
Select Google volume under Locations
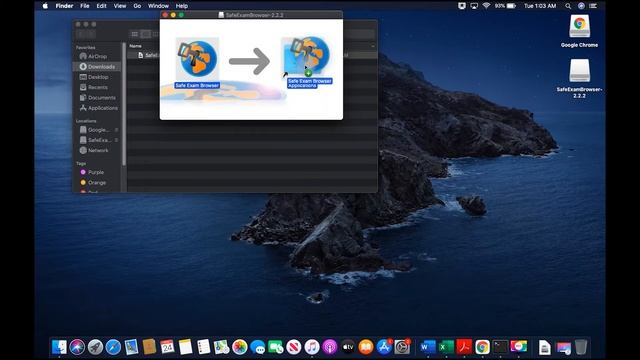pyautogui.click(x=95, y=130)
